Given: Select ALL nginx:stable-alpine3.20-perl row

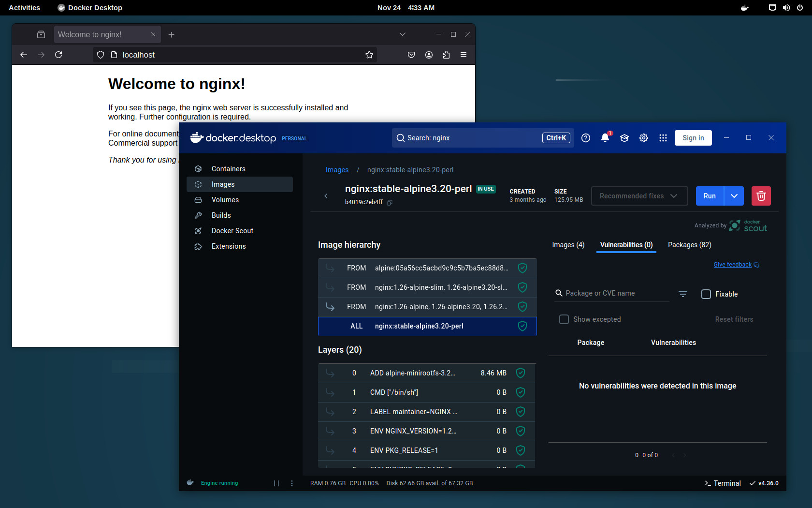Looking at the screenshot, I should (x=427, y=326).
